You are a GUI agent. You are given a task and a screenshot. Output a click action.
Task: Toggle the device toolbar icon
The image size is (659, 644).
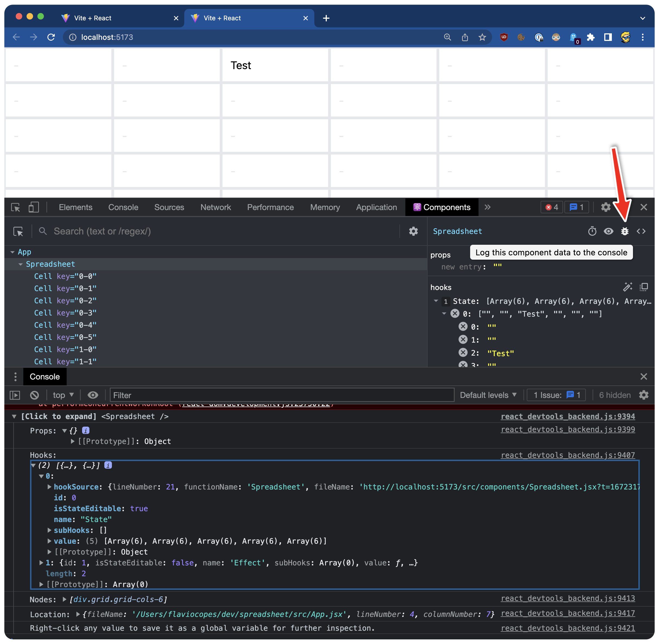34,207
